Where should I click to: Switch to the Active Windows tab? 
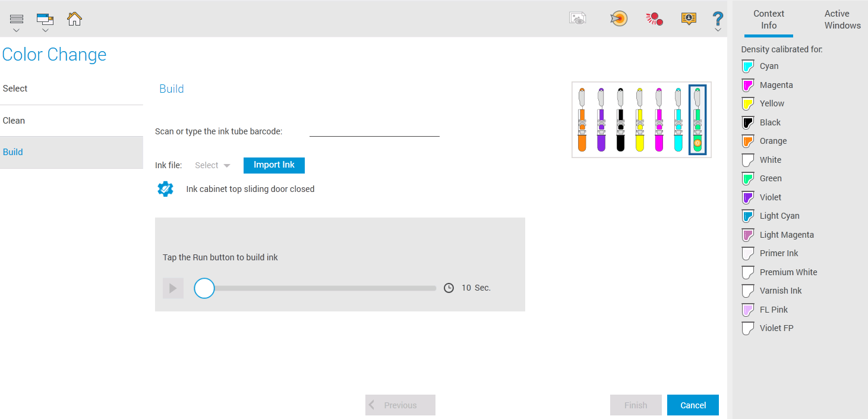point(842,19)
